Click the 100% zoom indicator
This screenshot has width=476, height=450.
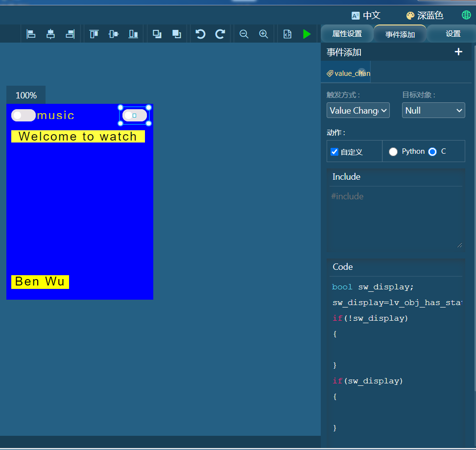(26, 95)
